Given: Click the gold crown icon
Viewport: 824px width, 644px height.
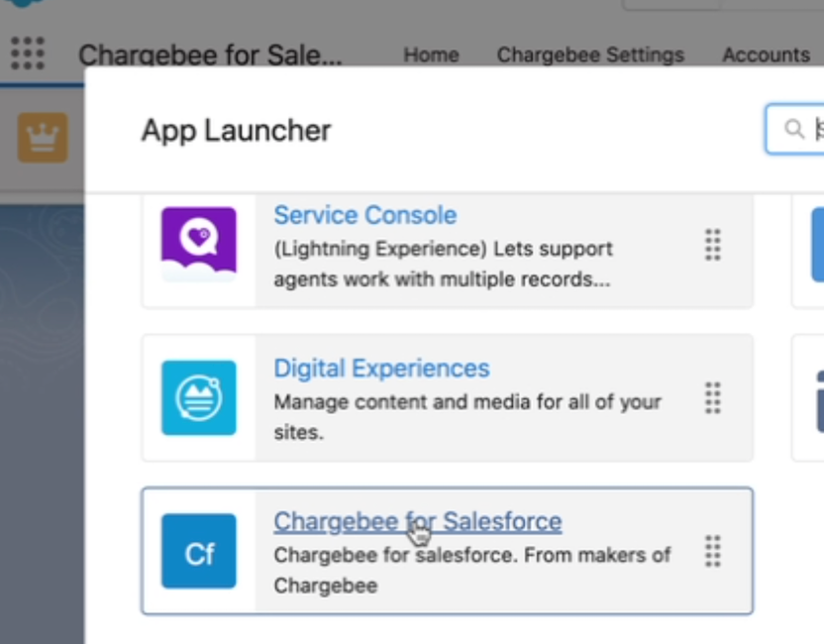Looking at the screenshot, I should click(x=43, y=138).
